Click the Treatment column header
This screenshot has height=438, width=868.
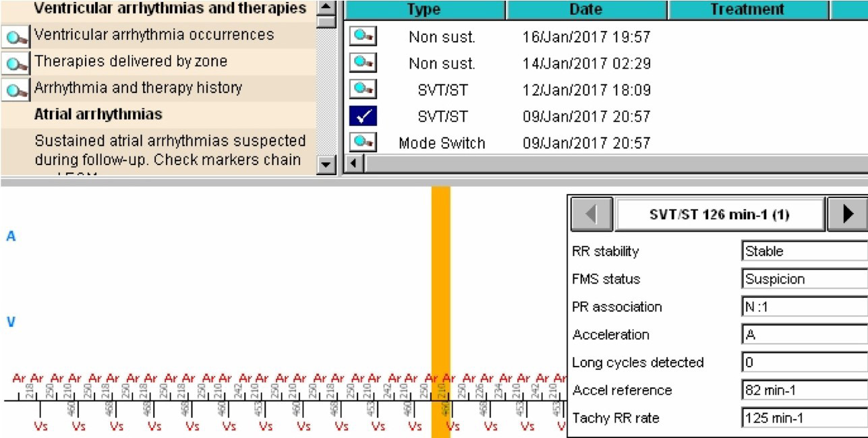747,9
